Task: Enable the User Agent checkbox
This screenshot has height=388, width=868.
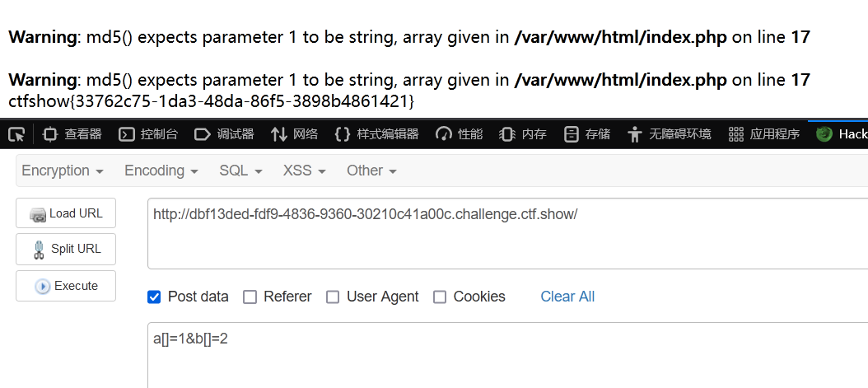Action: click(333, 297)
